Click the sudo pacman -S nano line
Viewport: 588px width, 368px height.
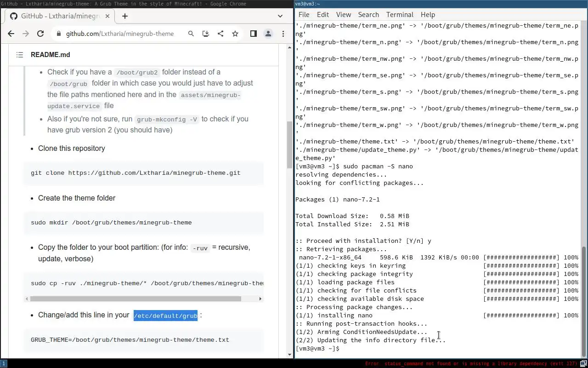[x=354, y=167]
